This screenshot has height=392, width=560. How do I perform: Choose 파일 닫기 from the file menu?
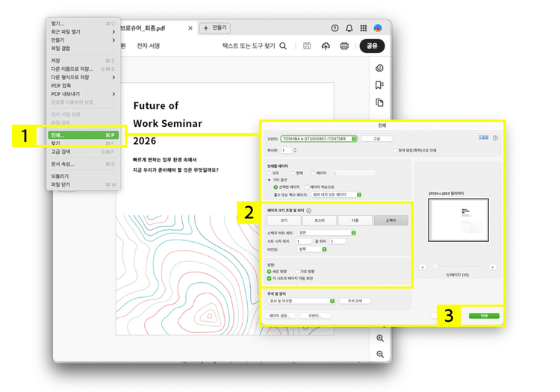(83, 184)
